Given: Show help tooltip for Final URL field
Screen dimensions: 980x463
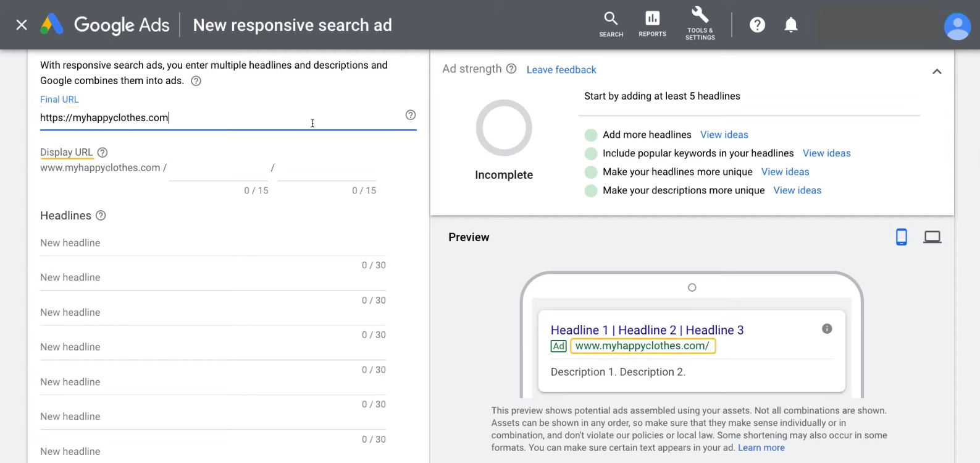Looking at the screenshot, I should [x=410, y=115].
